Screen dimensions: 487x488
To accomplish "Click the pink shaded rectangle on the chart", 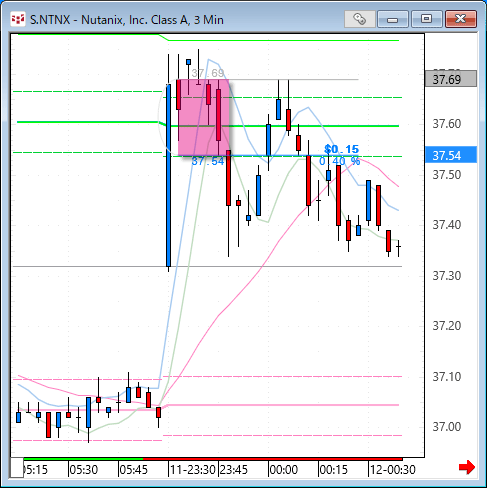I will tap(204, 118).
